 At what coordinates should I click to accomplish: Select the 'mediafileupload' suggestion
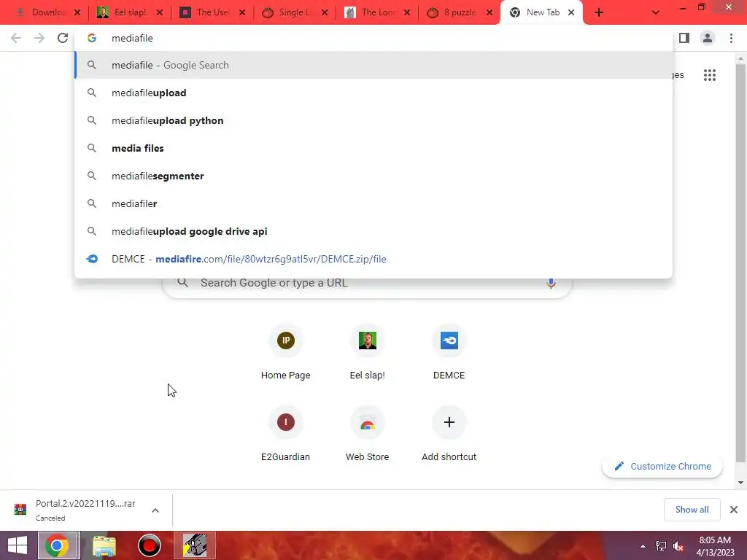373,93
